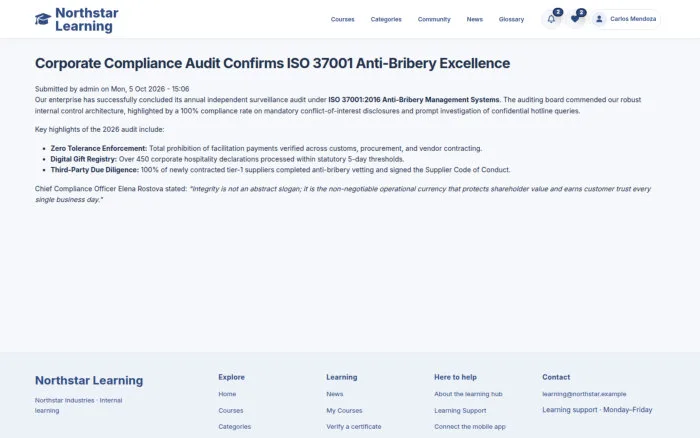Viewport: 700px width, 438px height.
Task: Click the News link in footer
Action: 334,394
